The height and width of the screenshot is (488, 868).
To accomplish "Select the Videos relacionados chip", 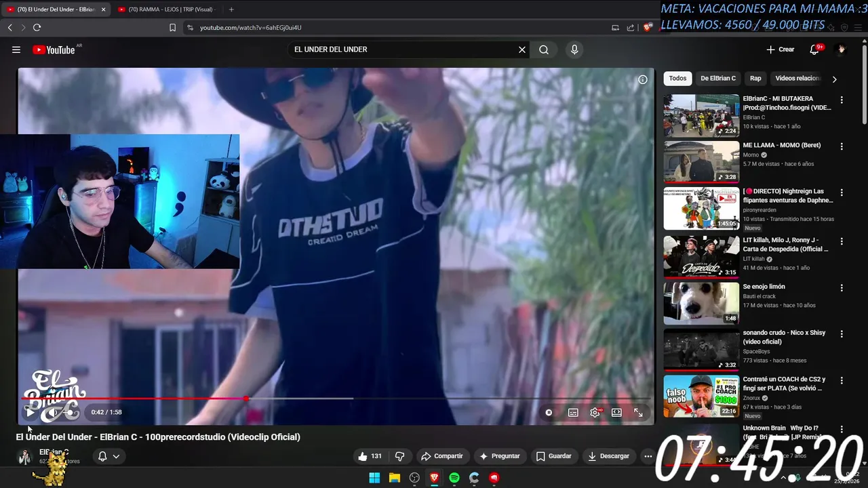I will 797,79.
